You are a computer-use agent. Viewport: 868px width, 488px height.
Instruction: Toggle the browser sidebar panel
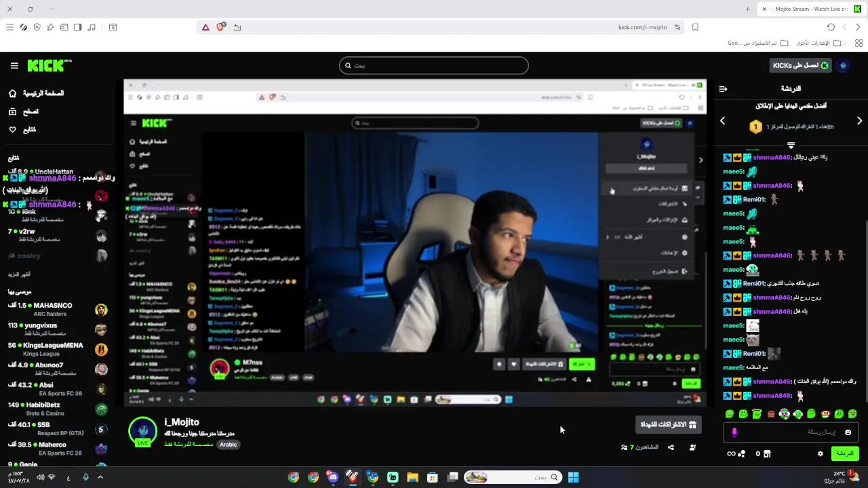tap(77, 27)
